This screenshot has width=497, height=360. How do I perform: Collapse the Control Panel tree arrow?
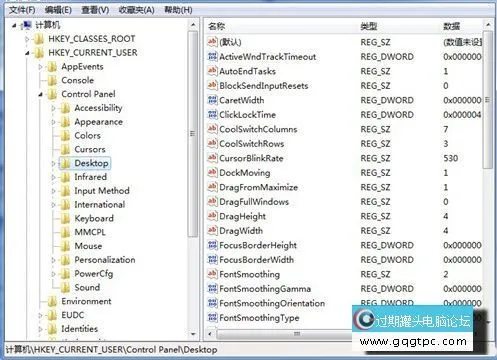[x=40, y=95]
